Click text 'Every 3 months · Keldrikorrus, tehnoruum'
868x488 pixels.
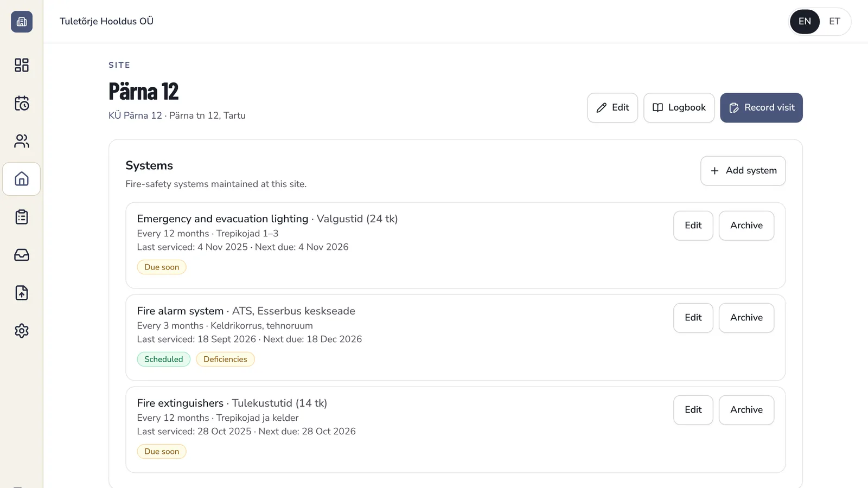point(225,326)
